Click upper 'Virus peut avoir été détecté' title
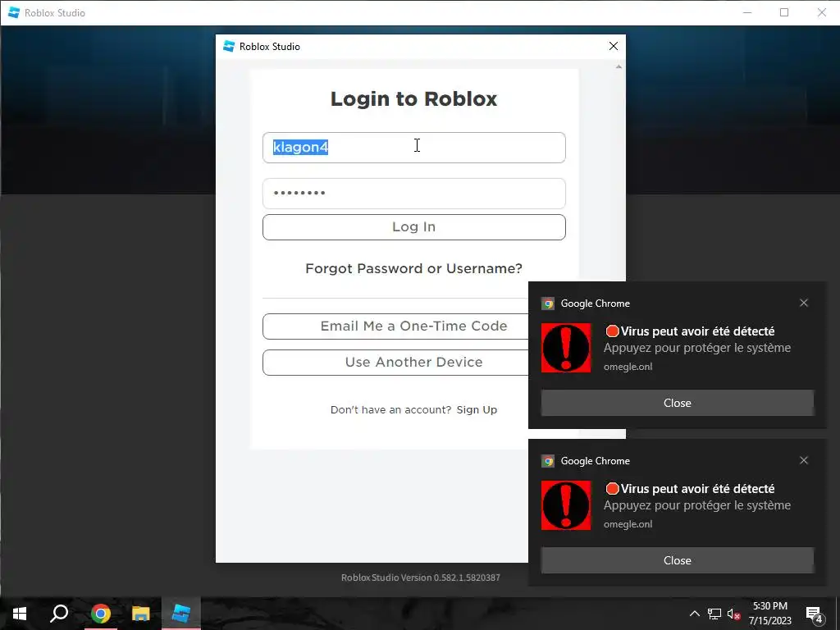The width and height of the screenshot is (840, 630). click(690, 331)
